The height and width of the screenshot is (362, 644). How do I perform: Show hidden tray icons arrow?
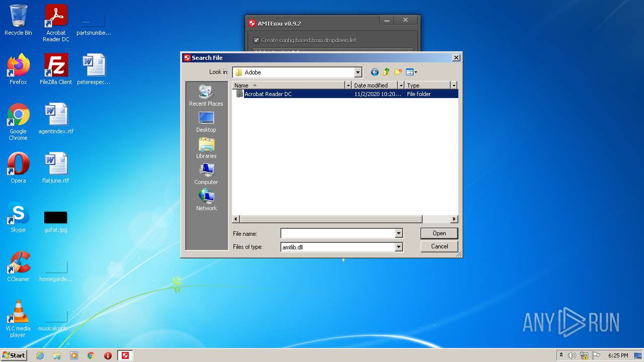click(561, 355)
